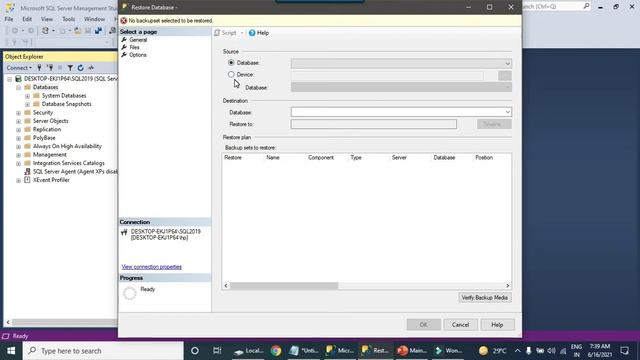
Task: Expand the Server Objects folder
Action: [18, 121]
